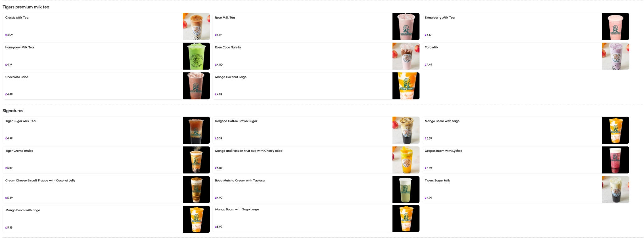
Task: Open the Tiger Sugar Milk Tea image
Action: [x=196, y=130]
